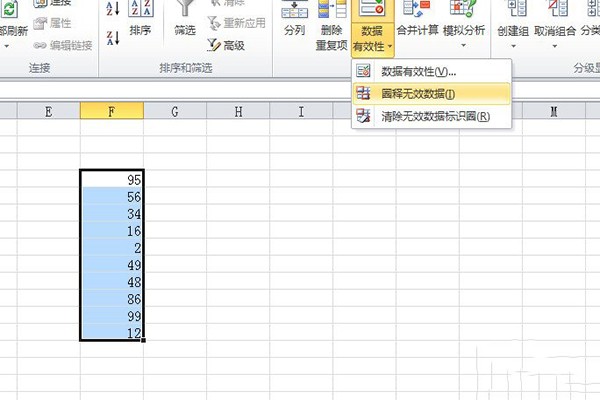Select column F header
The image size is (600, 400).
pyautogui.click(x=112, y=111)
